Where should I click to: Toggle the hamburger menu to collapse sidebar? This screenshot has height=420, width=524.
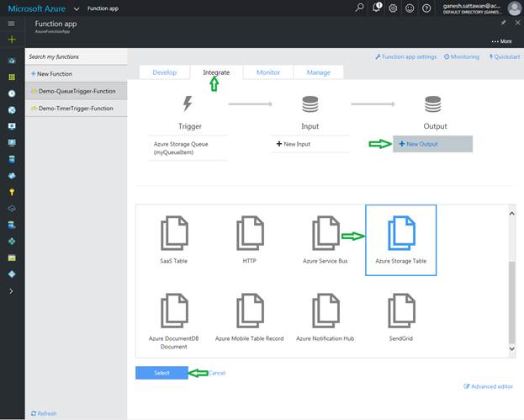pyautogui.click(x=11, y=24)
